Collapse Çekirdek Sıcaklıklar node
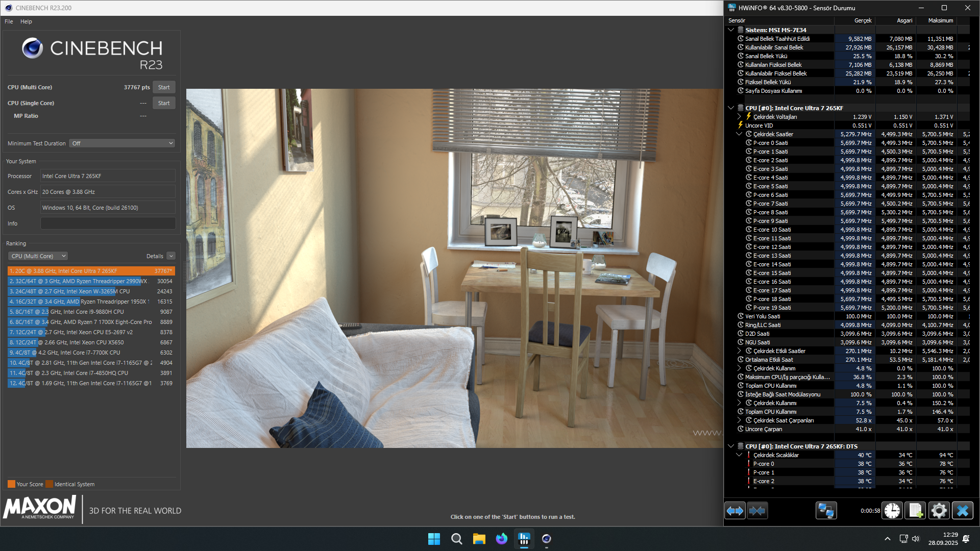Image resolution: width=980 pixels, height=551 pixels. [x=739, y=455]
